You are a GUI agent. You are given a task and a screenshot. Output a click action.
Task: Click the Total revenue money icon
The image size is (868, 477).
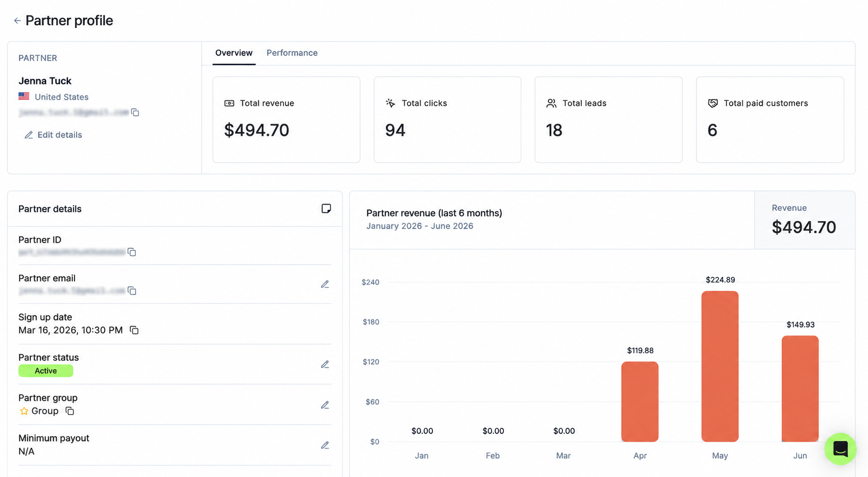(x=229, y=103)
